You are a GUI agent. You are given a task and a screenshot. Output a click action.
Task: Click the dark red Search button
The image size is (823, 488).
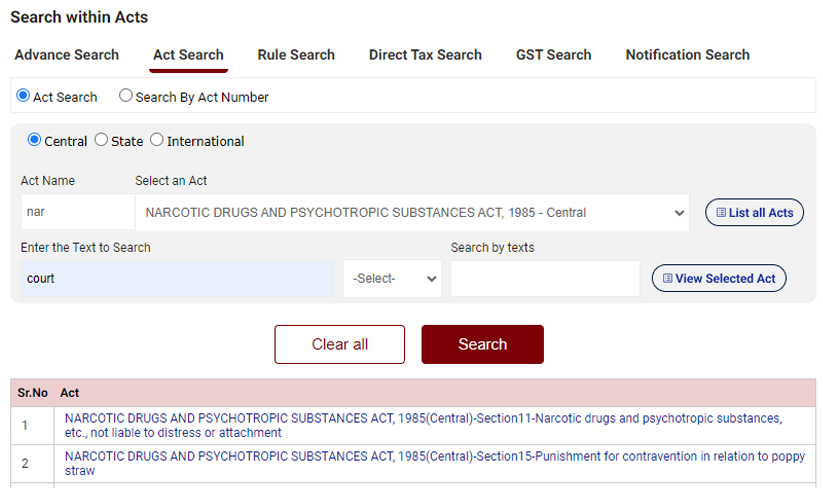click(482, 344)
